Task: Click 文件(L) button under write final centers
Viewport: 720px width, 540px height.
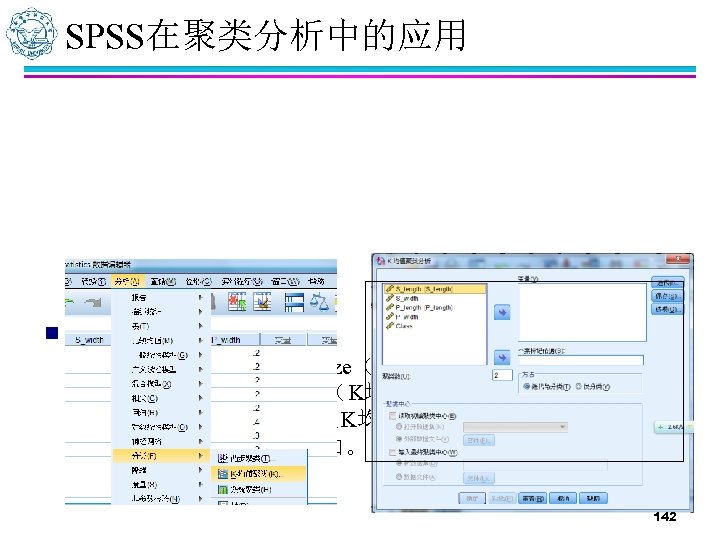Action: [x=479, y=478]
